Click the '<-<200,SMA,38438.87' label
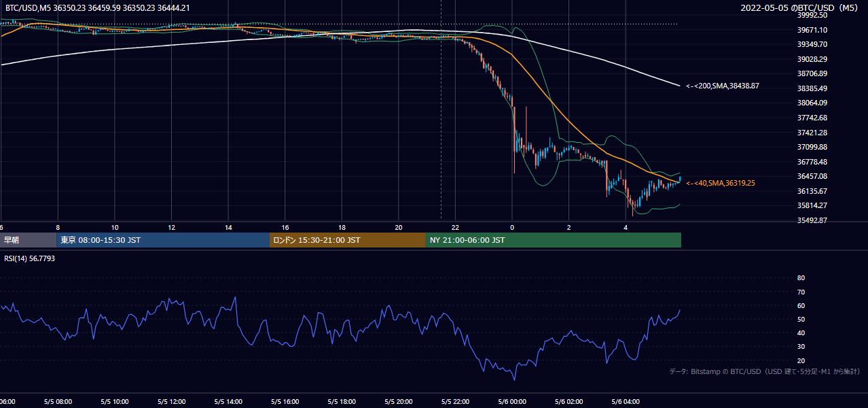The width and height of the screenshot is (868, 408). click(723, 86)
